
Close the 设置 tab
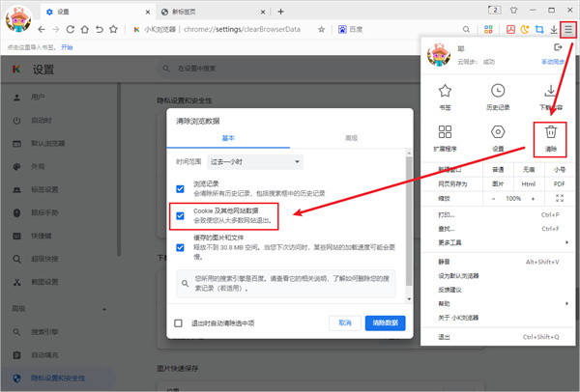(x=148, y=13)
